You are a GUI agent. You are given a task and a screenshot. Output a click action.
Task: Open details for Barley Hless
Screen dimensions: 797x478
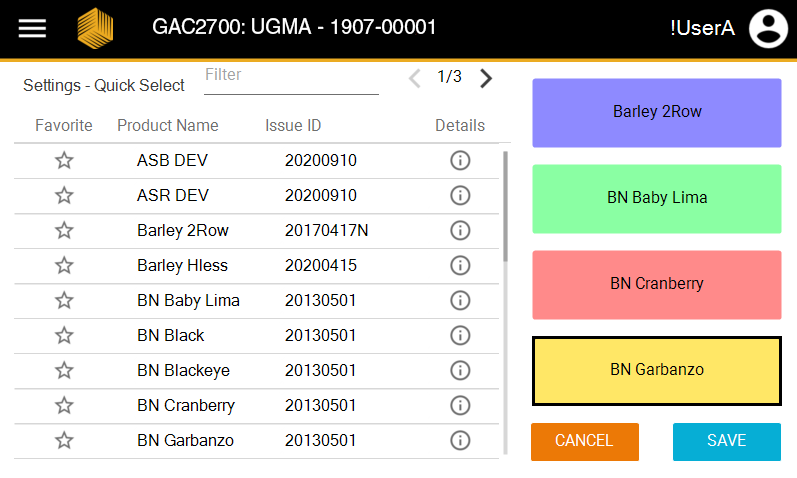point(460,266)
